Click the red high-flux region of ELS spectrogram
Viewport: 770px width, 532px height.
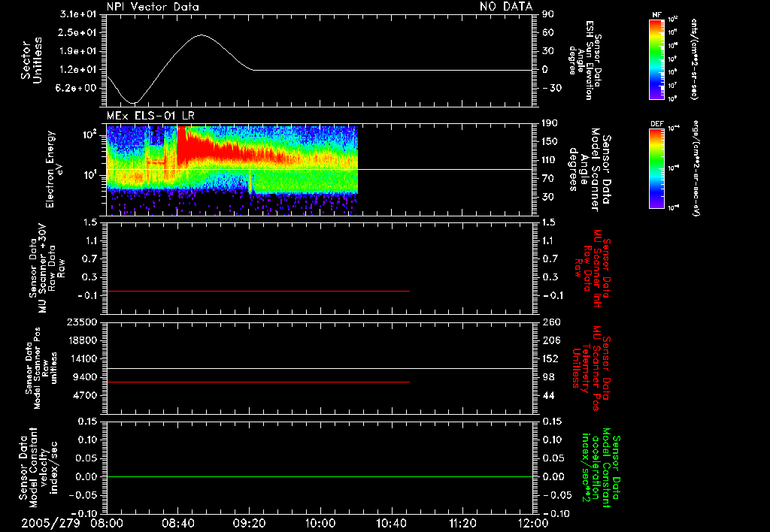(206, 147)
